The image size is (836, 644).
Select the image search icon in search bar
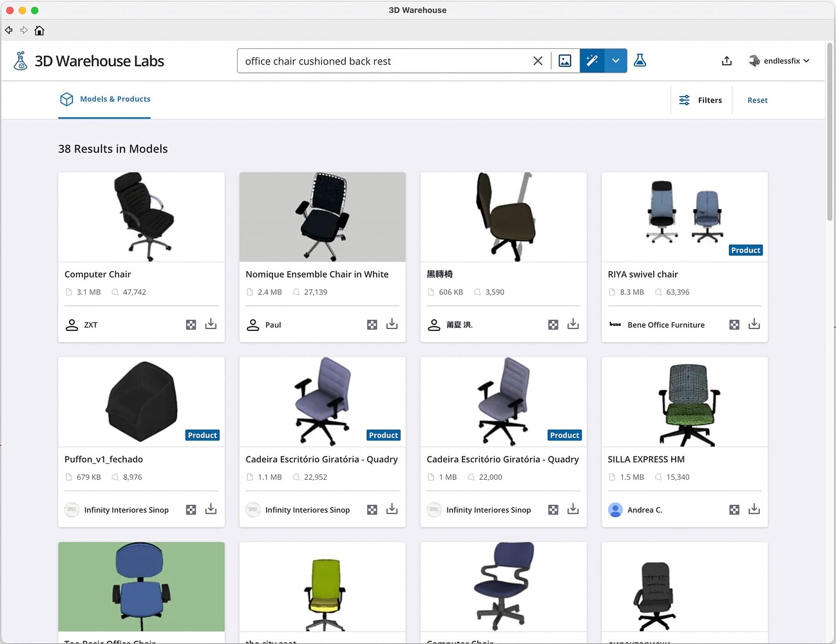pos(565,60)
